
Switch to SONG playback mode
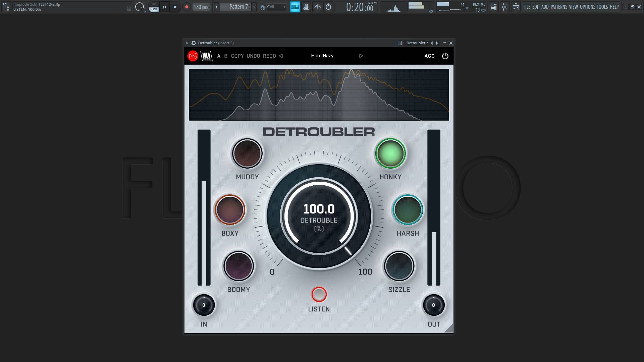(x=154, y=9)
